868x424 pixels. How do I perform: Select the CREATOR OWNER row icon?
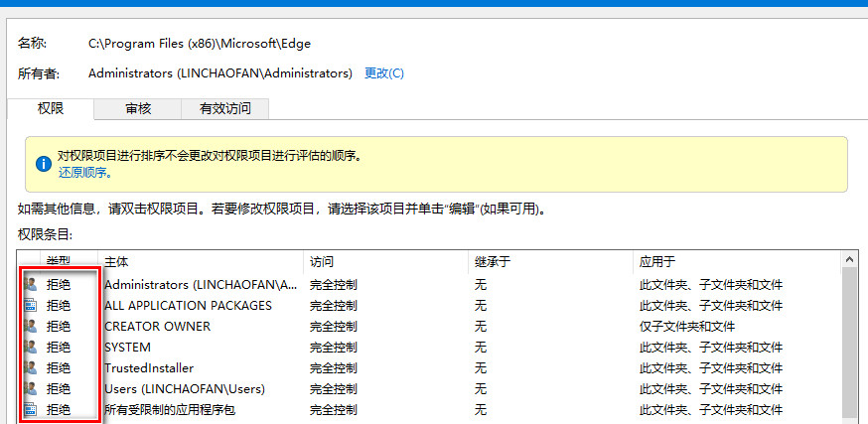30,327
